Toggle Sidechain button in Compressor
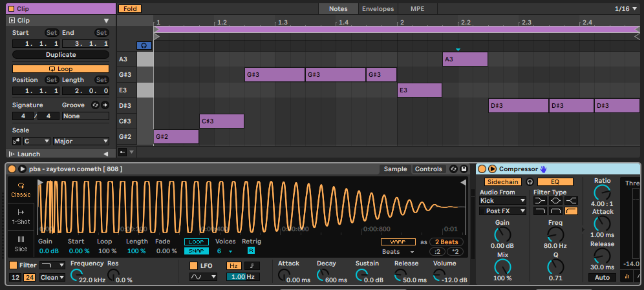 tap(503, 181)
